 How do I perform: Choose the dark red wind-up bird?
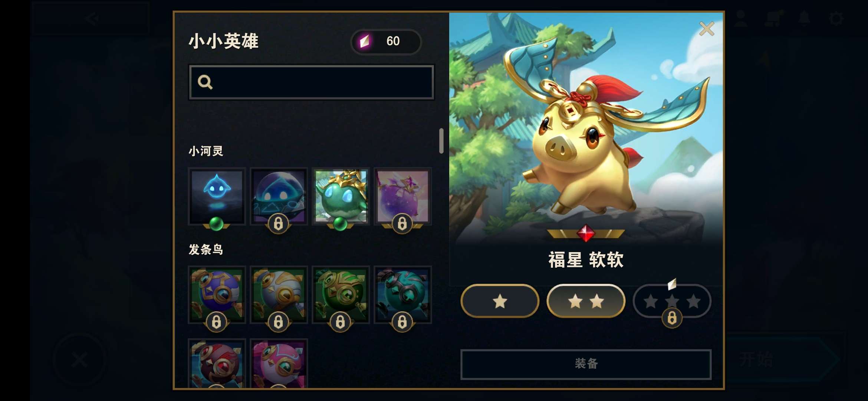click(x=217, y=363)
